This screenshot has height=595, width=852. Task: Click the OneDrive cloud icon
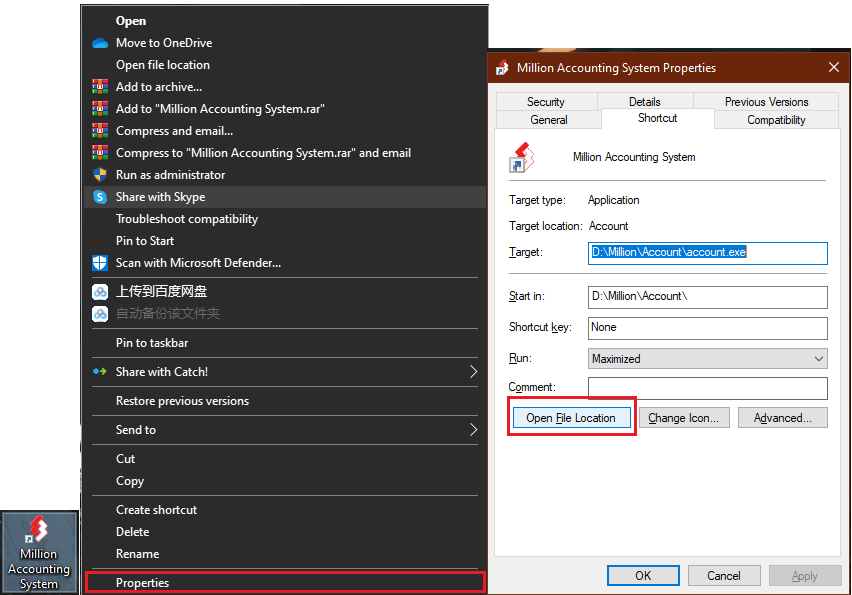click(x=100, y=43)
